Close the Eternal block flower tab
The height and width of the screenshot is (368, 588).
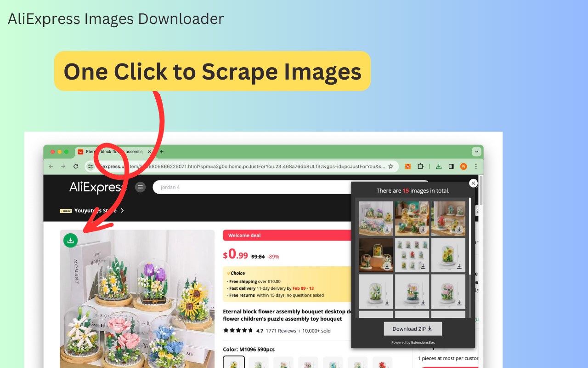[x=149, y=151]
